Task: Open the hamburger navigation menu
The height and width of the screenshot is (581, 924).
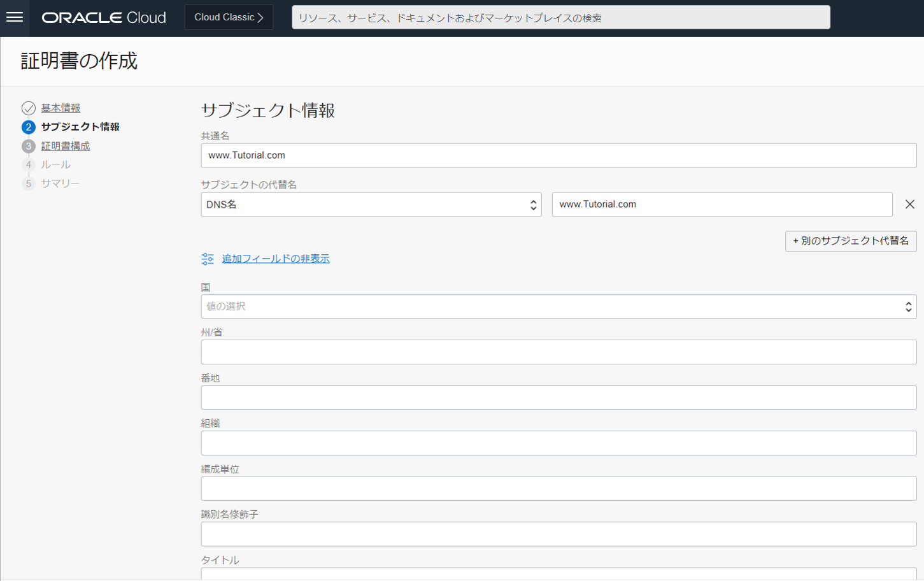Action: pos(15,17)
